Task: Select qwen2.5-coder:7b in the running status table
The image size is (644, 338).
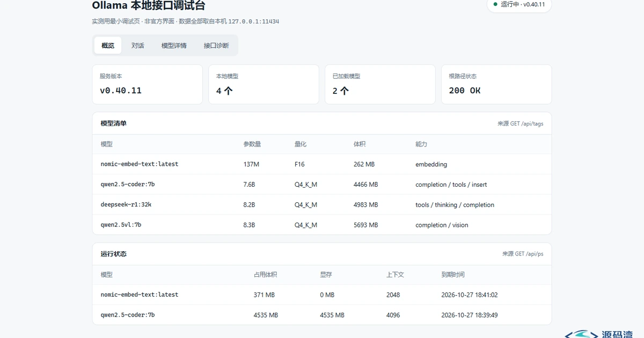Action: (x=128, y=315)
